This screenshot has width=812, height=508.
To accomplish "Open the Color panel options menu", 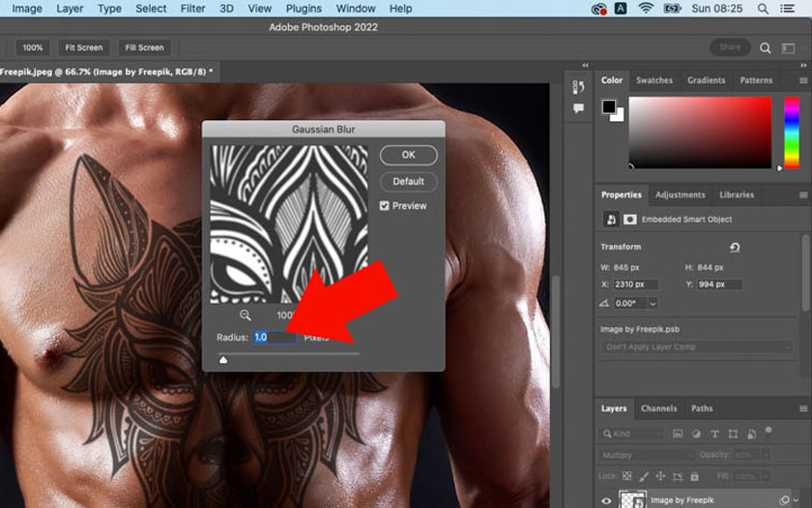I will pyautogui.click(x=802, y=80).
